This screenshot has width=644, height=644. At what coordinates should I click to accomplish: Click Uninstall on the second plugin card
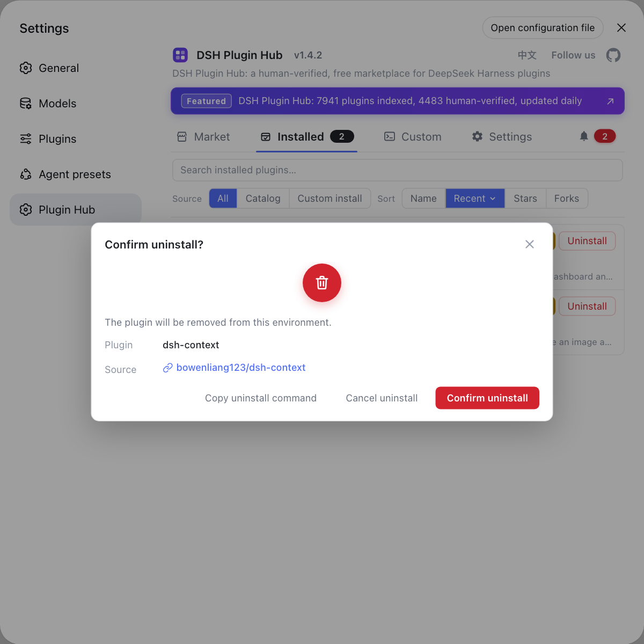coord(587,306)
